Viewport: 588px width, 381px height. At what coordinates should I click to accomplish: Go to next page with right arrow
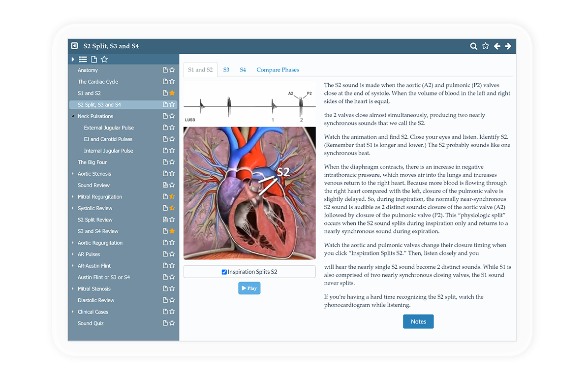[508, 46]
